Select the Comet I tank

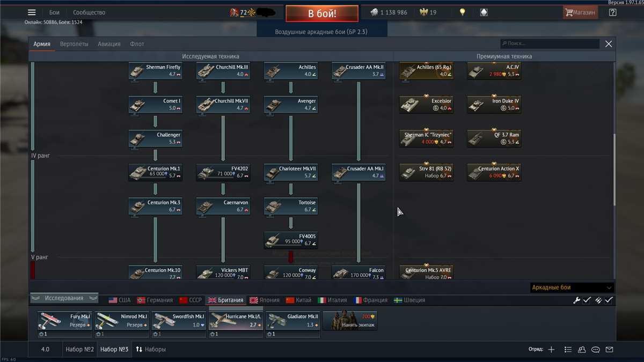click(x=156, y=105)
